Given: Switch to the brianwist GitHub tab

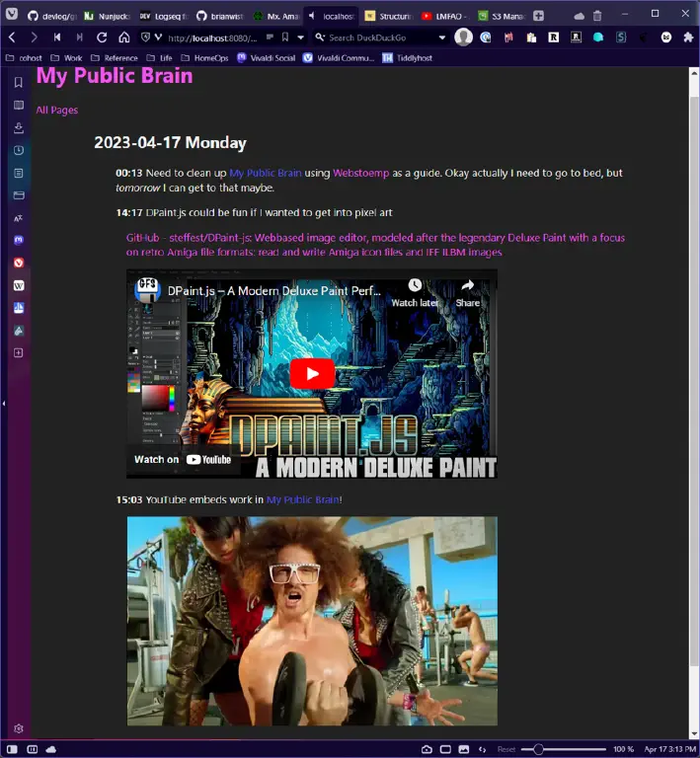Looking at the screenshot, I should click(x=220, y=16).
